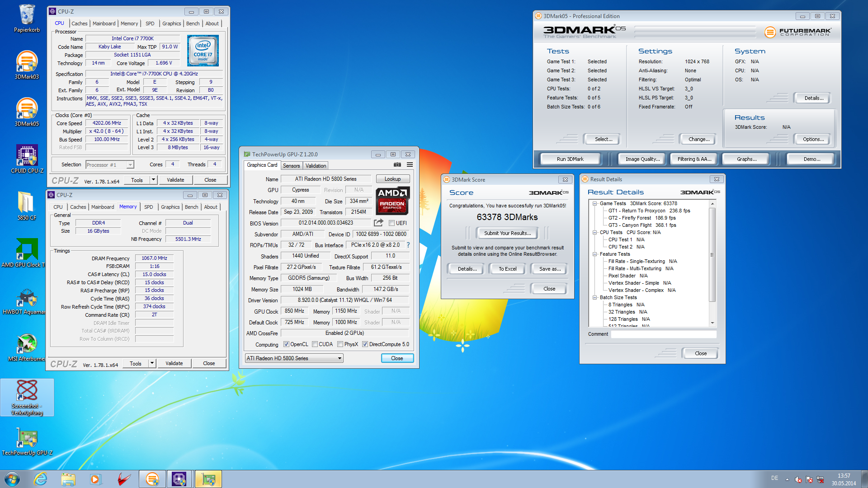Viewport: 868px width, 488px height.
Task: Toggle the DirectCompute 5.0 checkbox
Action: pyautogui.click(x=365, y=344)
